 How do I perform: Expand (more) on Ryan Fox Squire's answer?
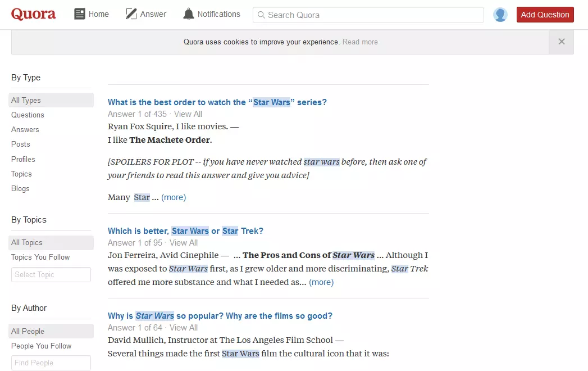click(x=174, y=197)
